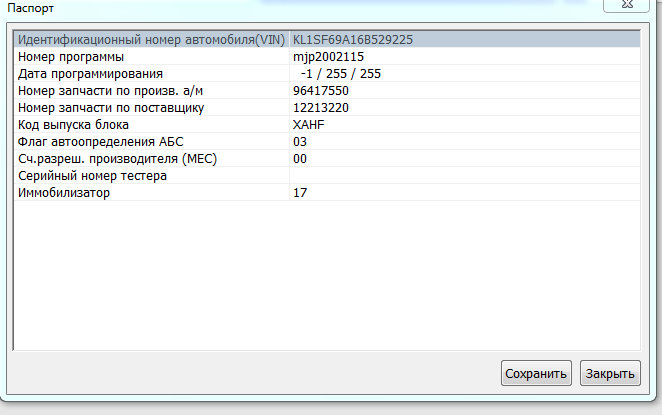Click the Сохранить button
662x415 pixels.
536,373
